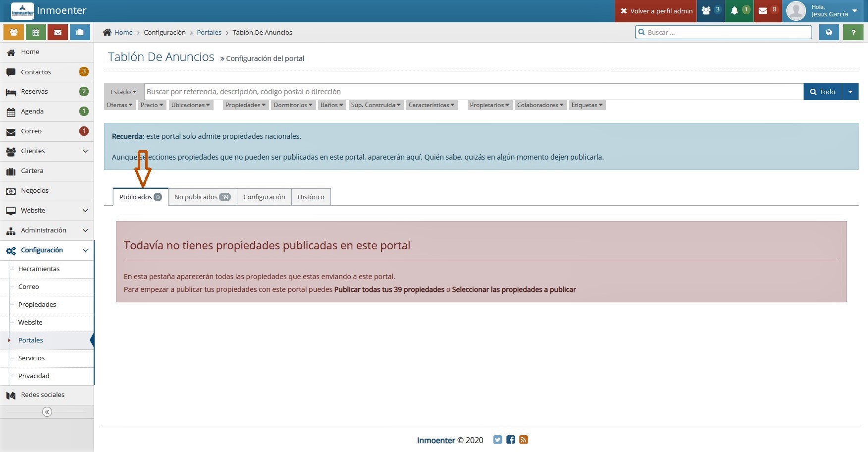Open the Sup. Construida filter dropdown
Image resolution: width=868 pixels, height=452 pixels.
click(376, 105)
